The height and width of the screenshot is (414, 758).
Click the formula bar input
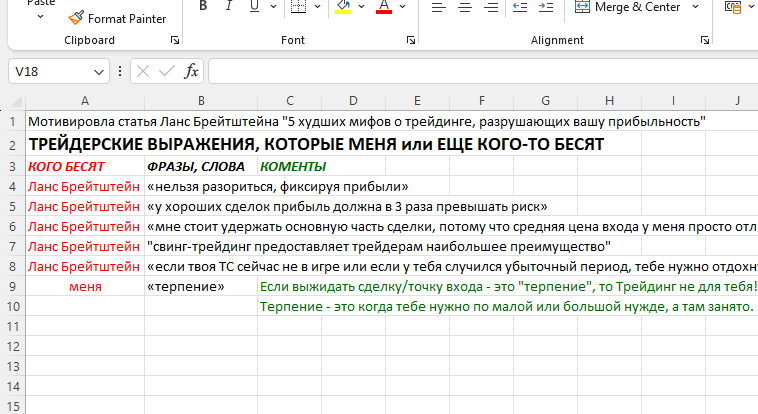[x=483, y=72]
